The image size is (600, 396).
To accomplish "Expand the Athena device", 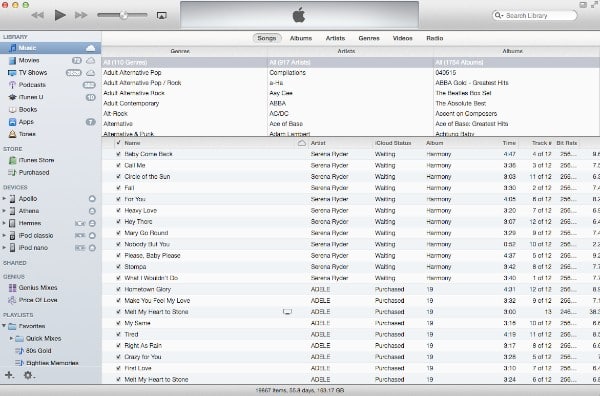I will [4, 211].
